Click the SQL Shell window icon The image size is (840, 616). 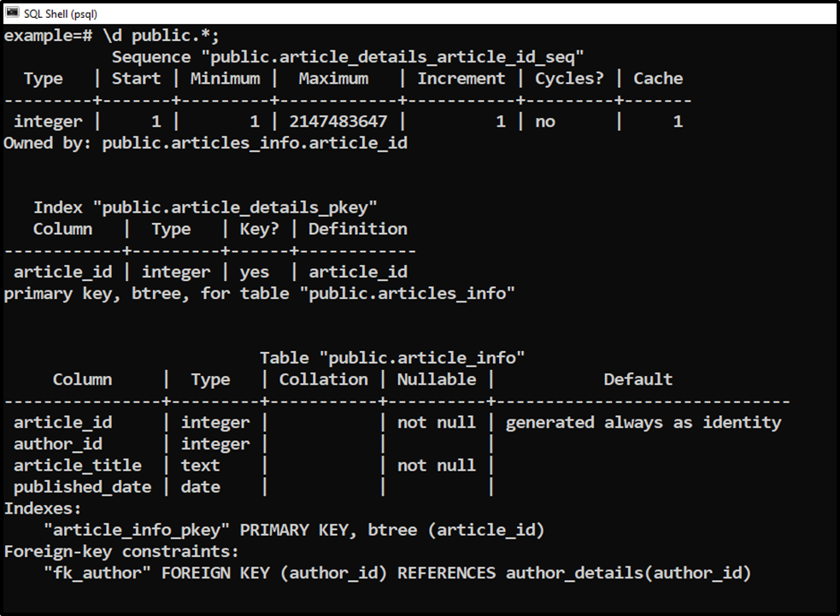12,13
